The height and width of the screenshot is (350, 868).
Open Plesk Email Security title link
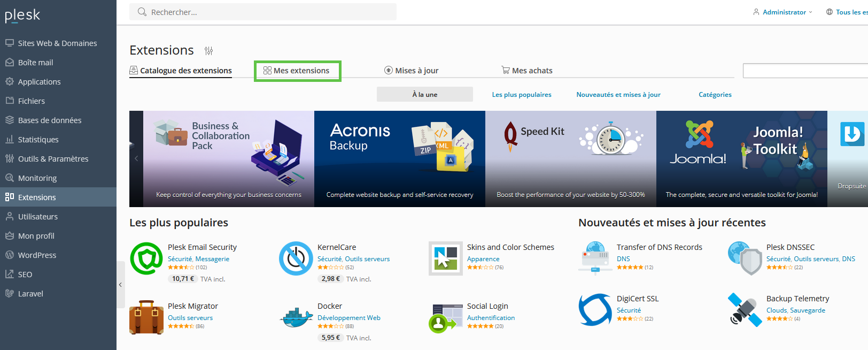pos(202,247)
